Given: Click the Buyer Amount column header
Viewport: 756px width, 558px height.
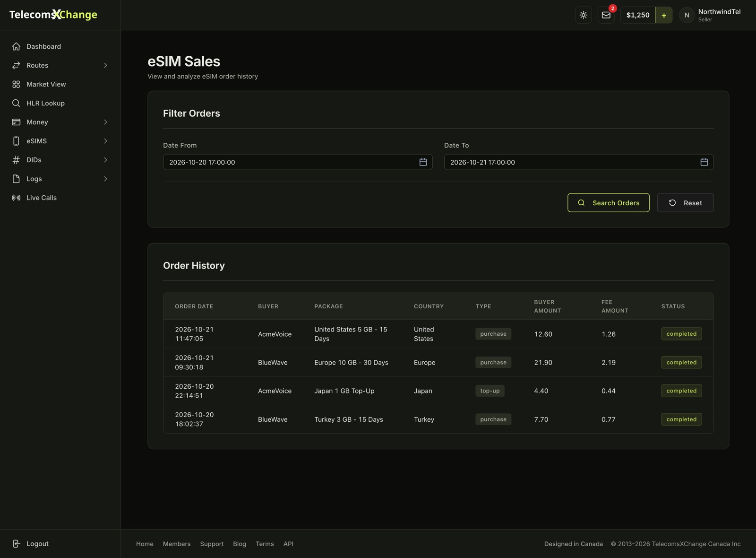Looking at the screenshot, I should click(x=548, y=306).
